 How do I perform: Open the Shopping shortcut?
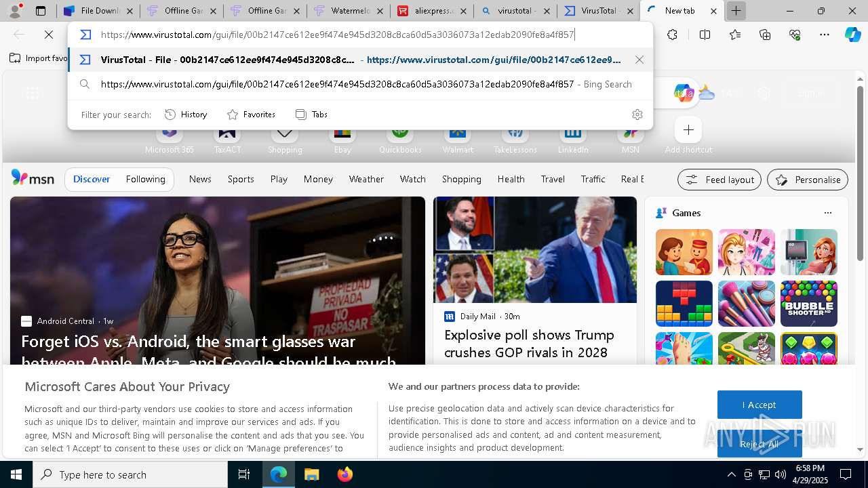pyautogui.click(x=285, y=138)
